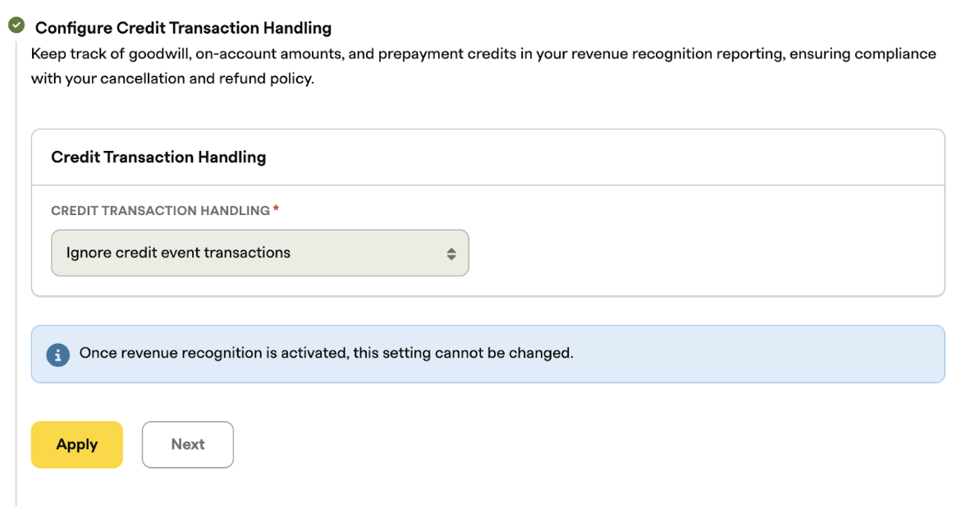Screen dimensions: 980x517
Task: Click the Apply button
Action: point(77,445)
